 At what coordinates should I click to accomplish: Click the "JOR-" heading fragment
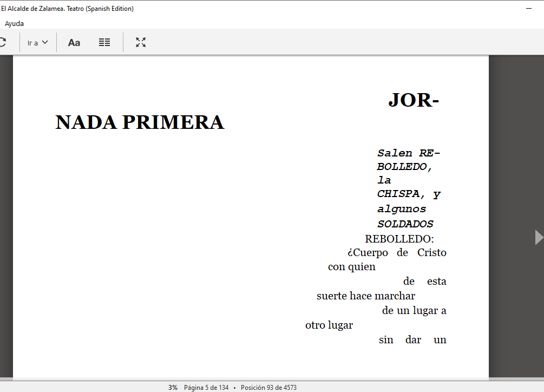tap(414, 100)
